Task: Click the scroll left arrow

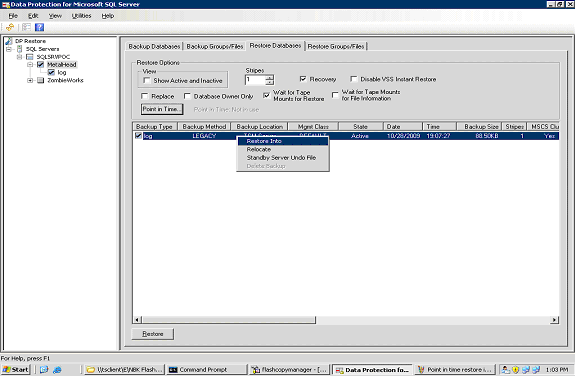Action: (137, 320)
